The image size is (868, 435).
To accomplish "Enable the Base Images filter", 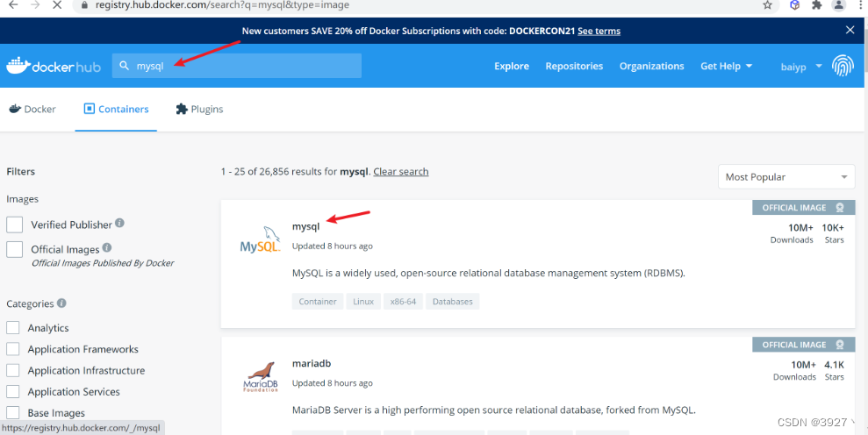I will [13, 413].
